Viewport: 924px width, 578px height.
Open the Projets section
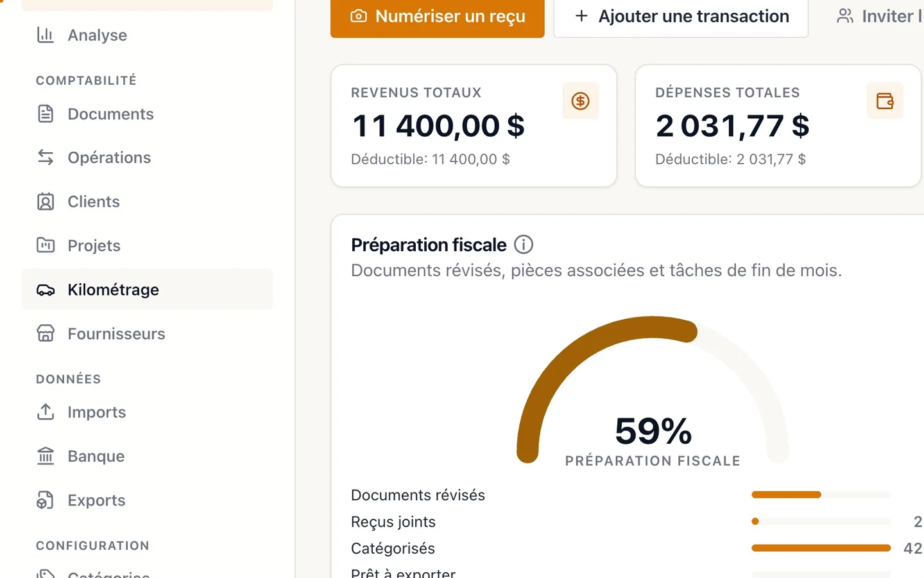pos(148,245)
